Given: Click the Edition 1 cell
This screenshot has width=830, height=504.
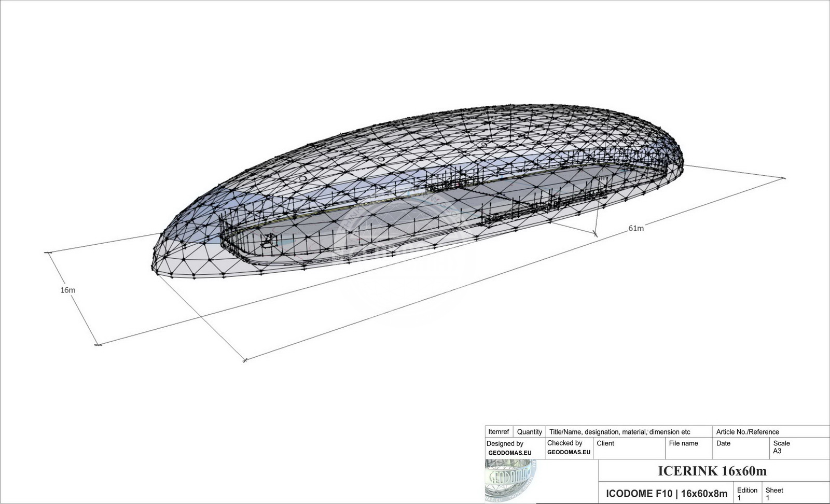Looking at the screenshot, I should pos(748,493).
